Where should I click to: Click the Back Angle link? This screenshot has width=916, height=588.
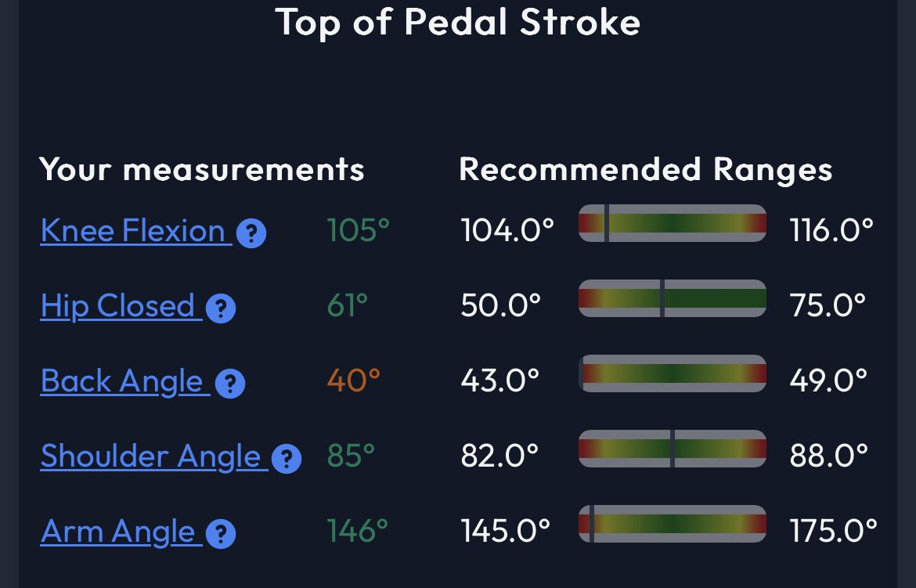tap(122, 381)
